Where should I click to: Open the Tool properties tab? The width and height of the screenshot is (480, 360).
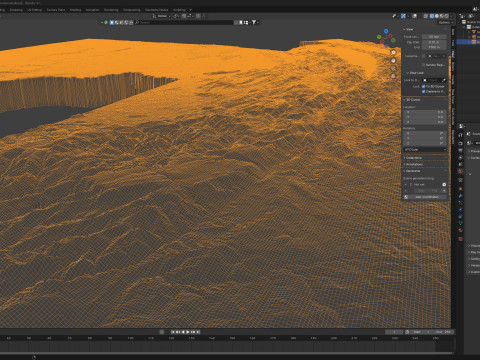click(460, 135)
